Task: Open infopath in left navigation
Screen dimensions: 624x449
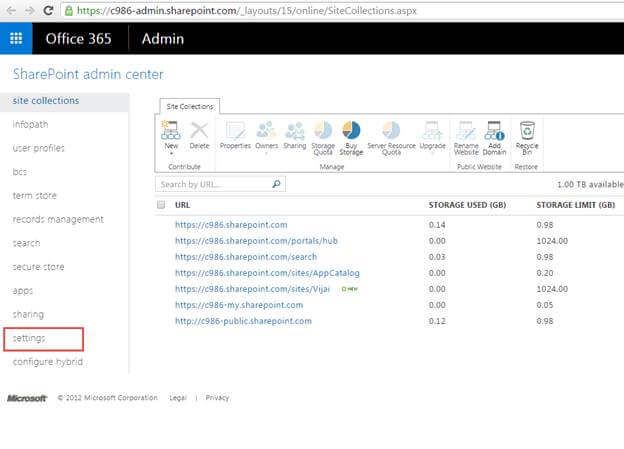Action: (30, 125)
